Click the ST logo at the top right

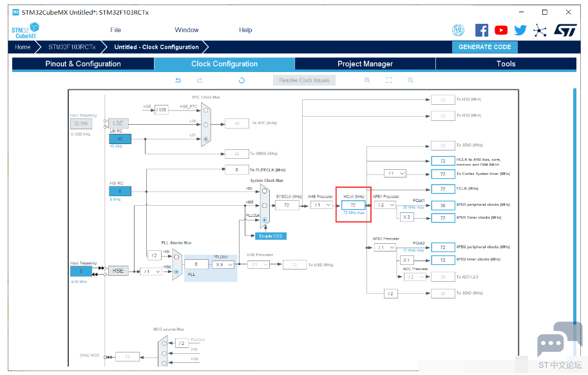(x=565, y=30)
